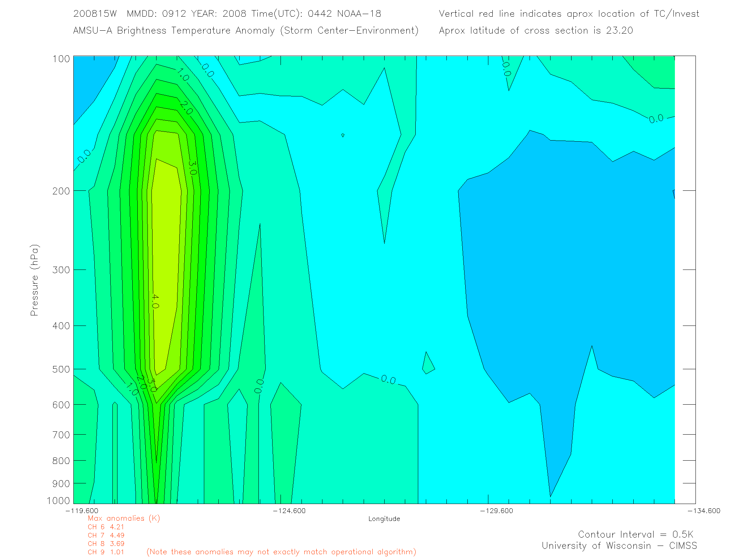Click the Pressure (hPa) axis title
The image size is (732, 560).
tap(34, 280)
